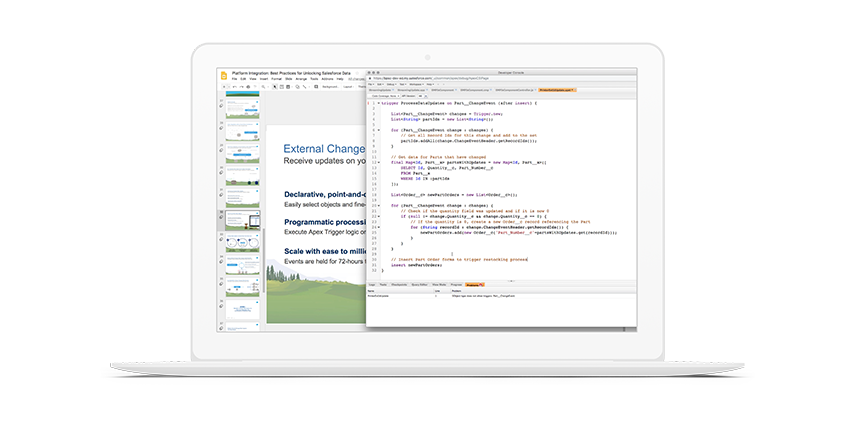Go forward with Developer Console right arrow
857x447 pixels.
tap(443, 84)
